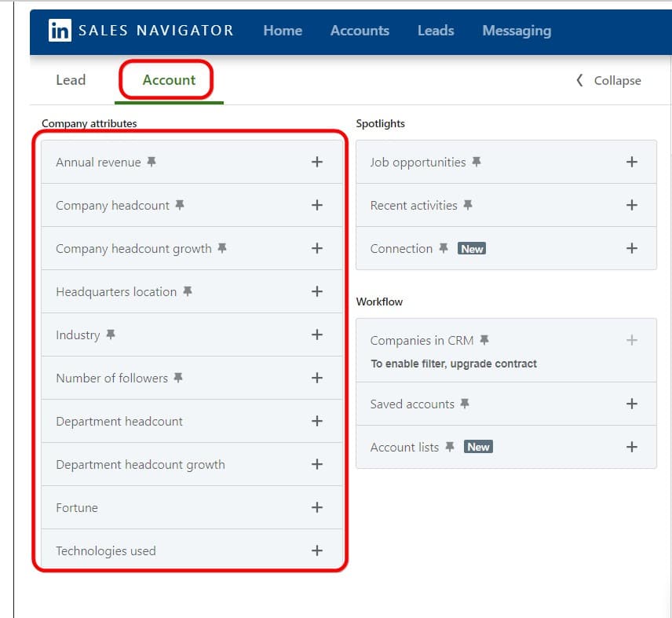Expand Headquarters location plus icon
Image resolution: width=672 pixels, height=618 pixels.
pyautogui.click(x=316, y=291)
